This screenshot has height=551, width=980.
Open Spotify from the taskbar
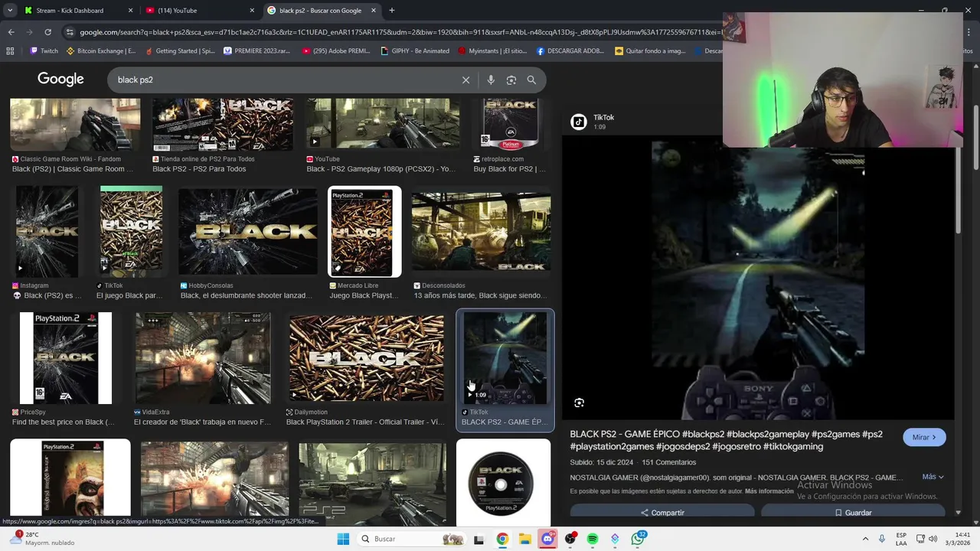tap(593, 539)
